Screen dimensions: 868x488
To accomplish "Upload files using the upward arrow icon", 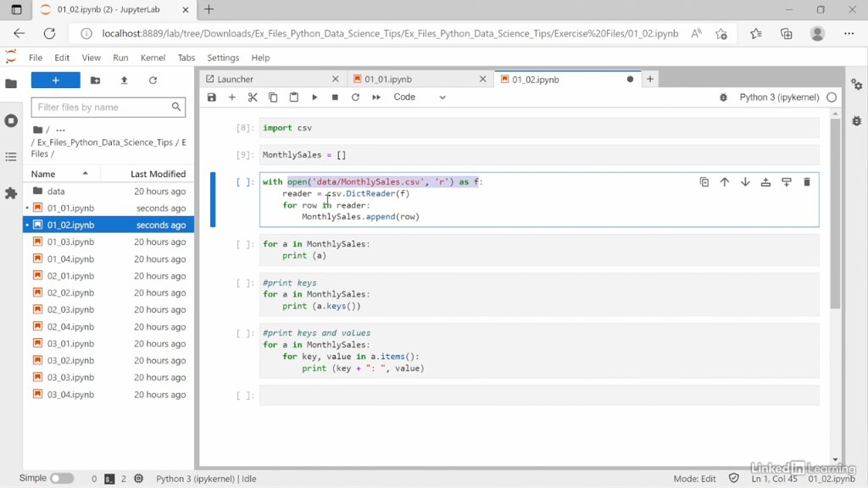I will [x=124, y=80].
